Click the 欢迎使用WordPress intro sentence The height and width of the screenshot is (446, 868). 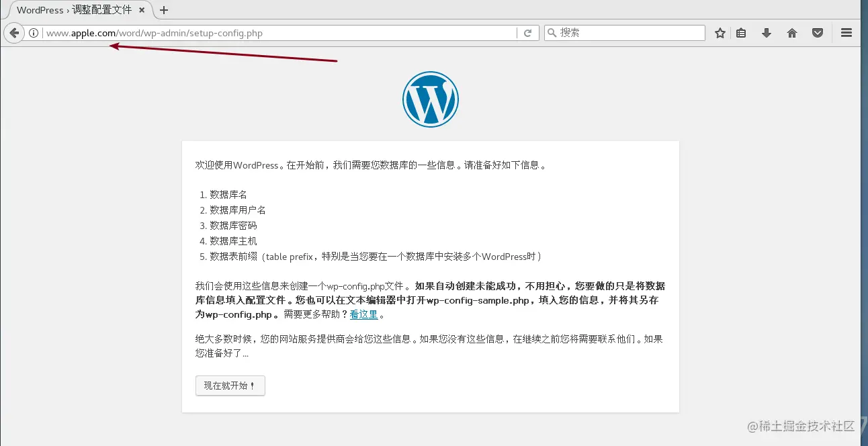(x=370, y=165)
